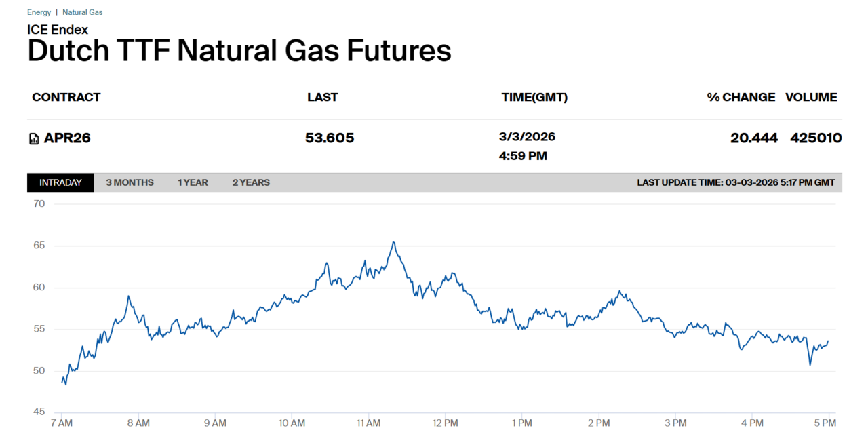Select the INTRADAY chart tab

coord(60,182)
